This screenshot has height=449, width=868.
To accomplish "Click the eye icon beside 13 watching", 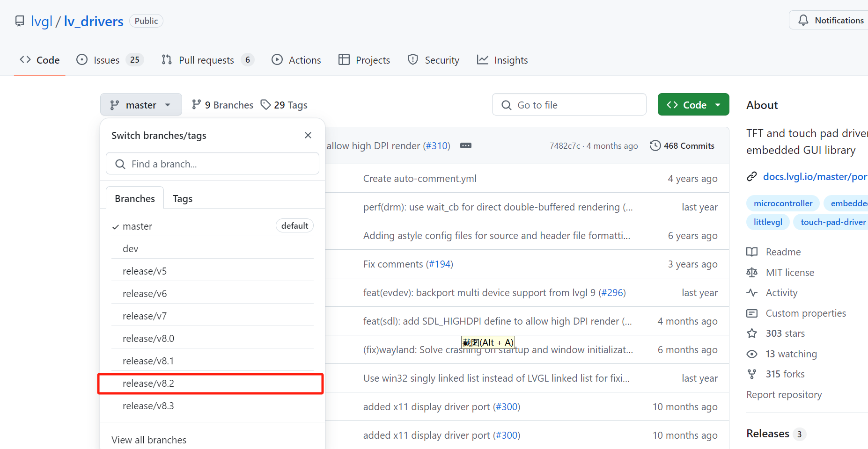I will click(752, 354).
